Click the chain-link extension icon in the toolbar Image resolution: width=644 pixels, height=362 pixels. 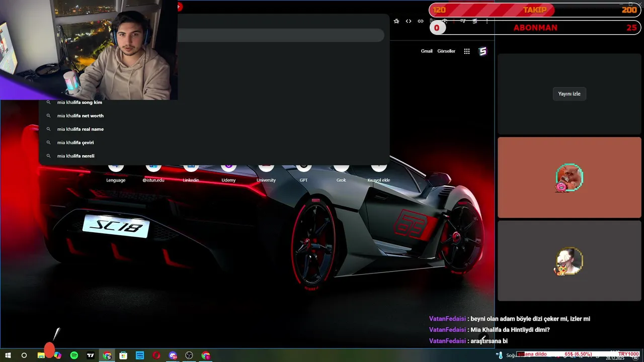pyautogui.click(x=421, y=21)
